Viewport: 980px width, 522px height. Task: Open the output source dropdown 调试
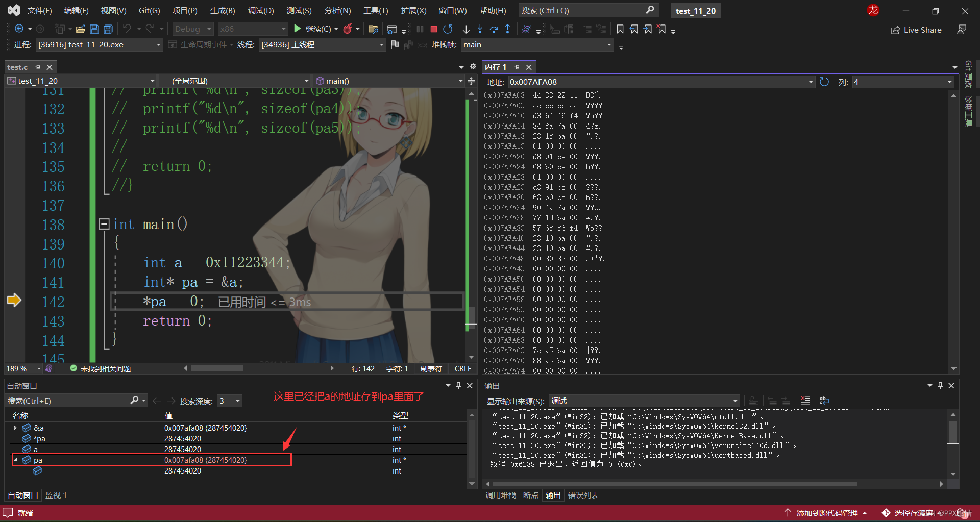(x=645, y=401)
